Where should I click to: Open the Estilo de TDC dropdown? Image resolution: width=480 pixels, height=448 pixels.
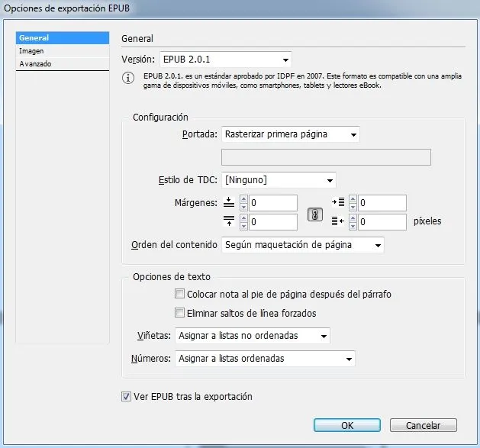(279, 180)
